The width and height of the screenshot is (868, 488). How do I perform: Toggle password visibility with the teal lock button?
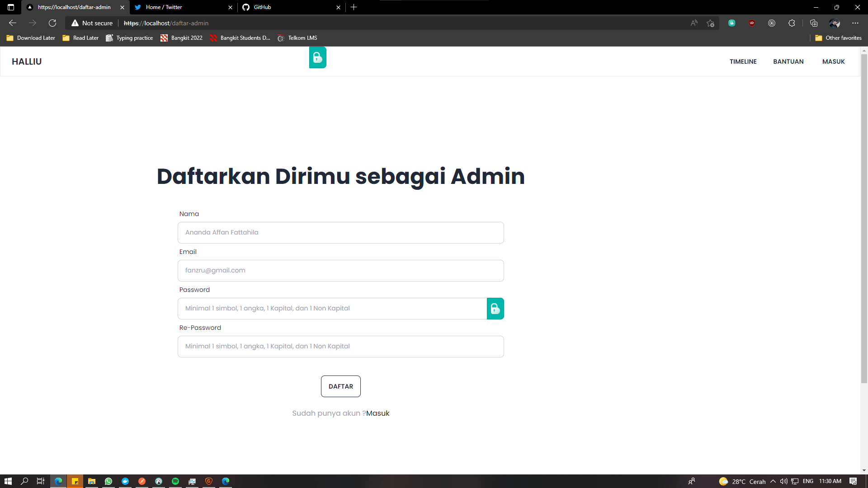pos(495,308)
